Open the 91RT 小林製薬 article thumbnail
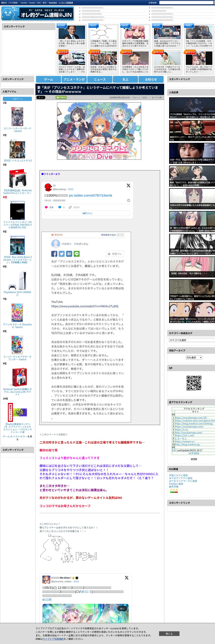215x644 pixels. pos(104,32)
